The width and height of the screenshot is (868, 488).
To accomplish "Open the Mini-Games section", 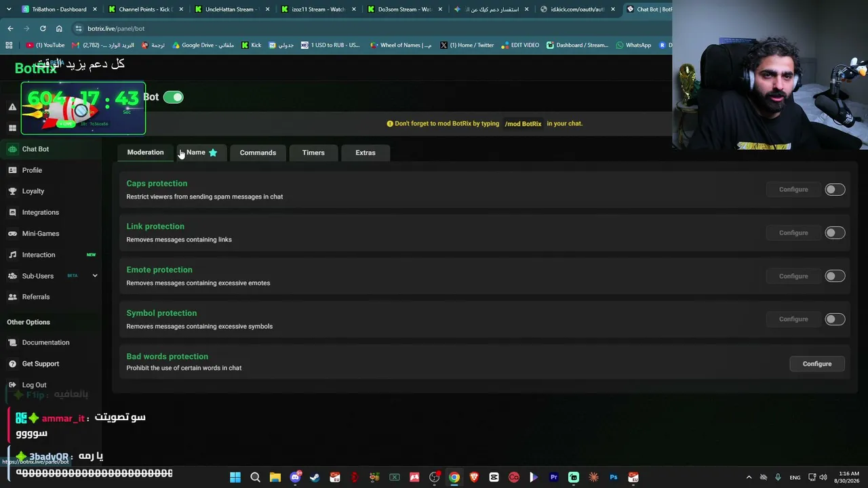I will point(40,234).
